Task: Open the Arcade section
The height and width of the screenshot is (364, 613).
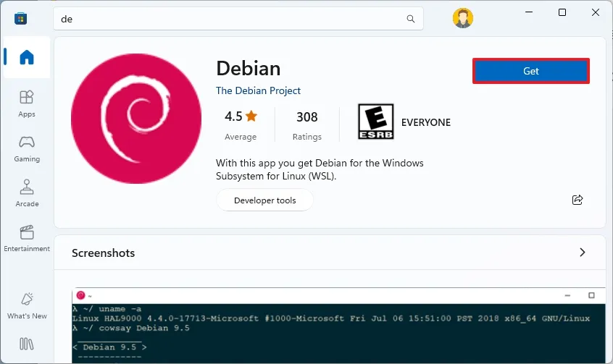Action: coord(27,193)
